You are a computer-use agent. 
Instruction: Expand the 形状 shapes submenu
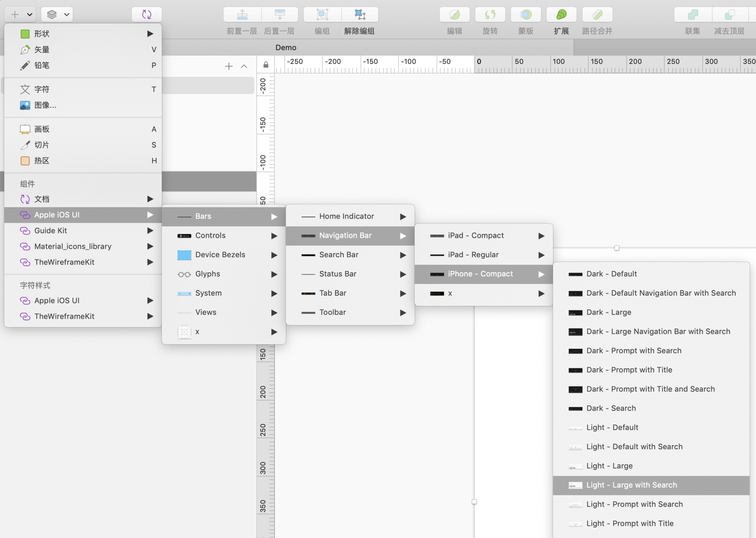click(x=83, y=33)
